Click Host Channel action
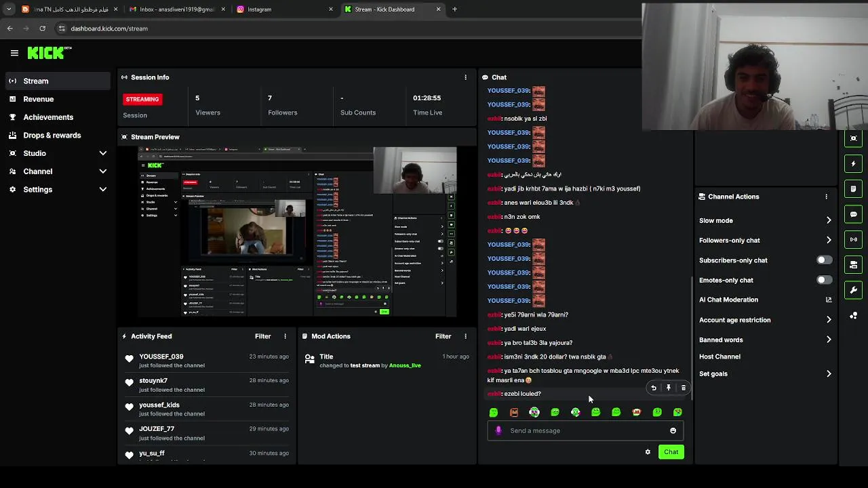868x488 pixels. (x=719, y=357)
